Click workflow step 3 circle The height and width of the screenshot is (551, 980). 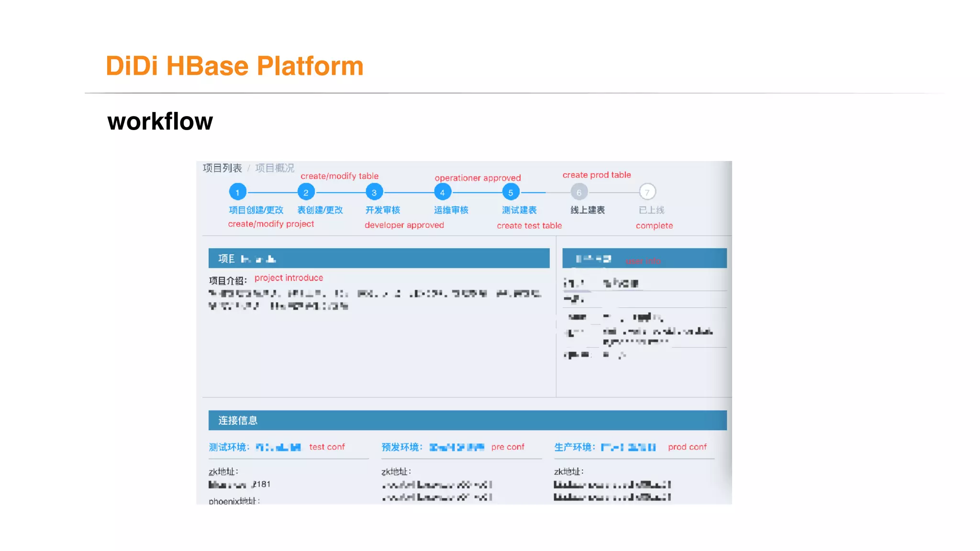point(374,192)
